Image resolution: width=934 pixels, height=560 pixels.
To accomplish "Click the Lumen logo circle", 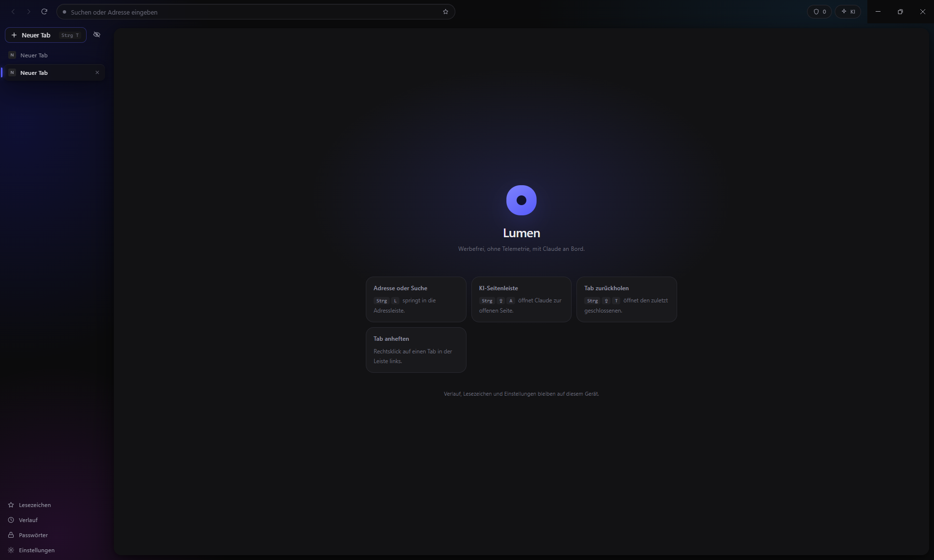I will 521,200.
